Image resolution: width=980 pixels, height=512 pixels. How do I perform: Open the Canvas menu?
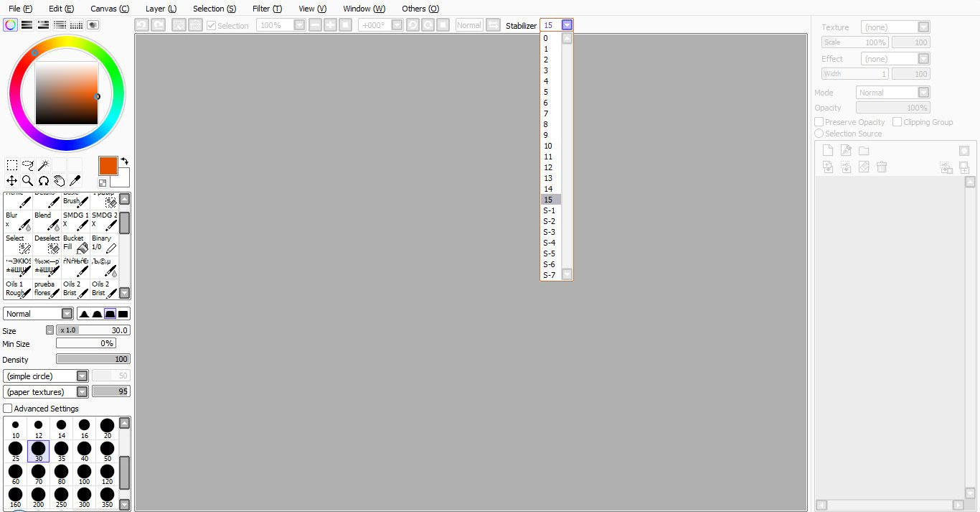point(110,9)
